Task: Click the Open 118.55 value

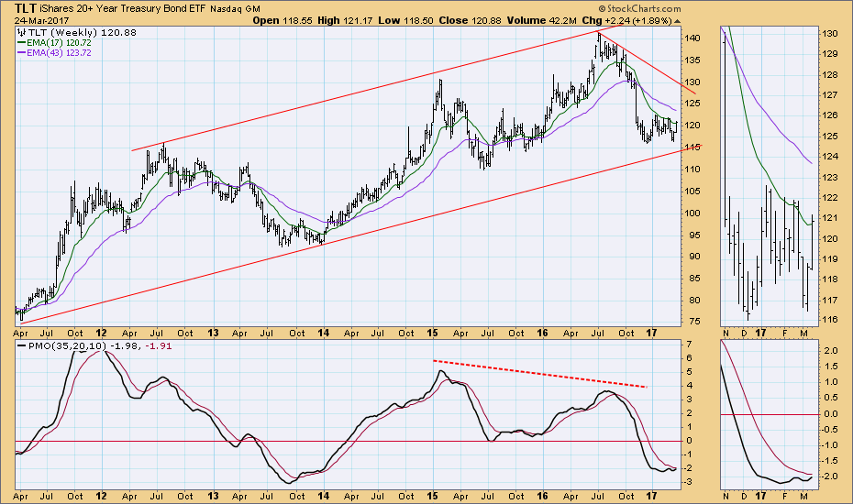Action: pyautogui.click(x=282, y=20)
